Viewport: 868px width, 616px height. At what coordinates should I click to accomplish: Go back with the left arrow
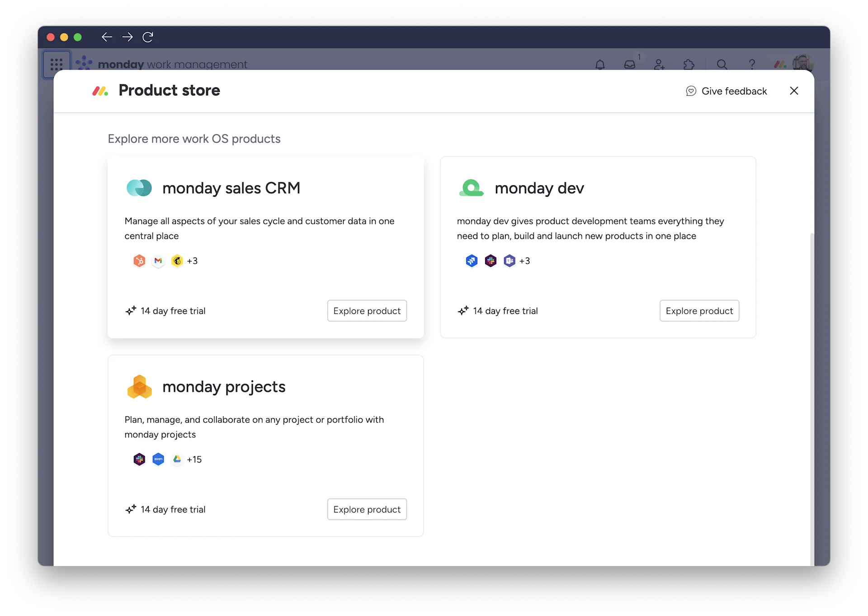coord(107,37)
